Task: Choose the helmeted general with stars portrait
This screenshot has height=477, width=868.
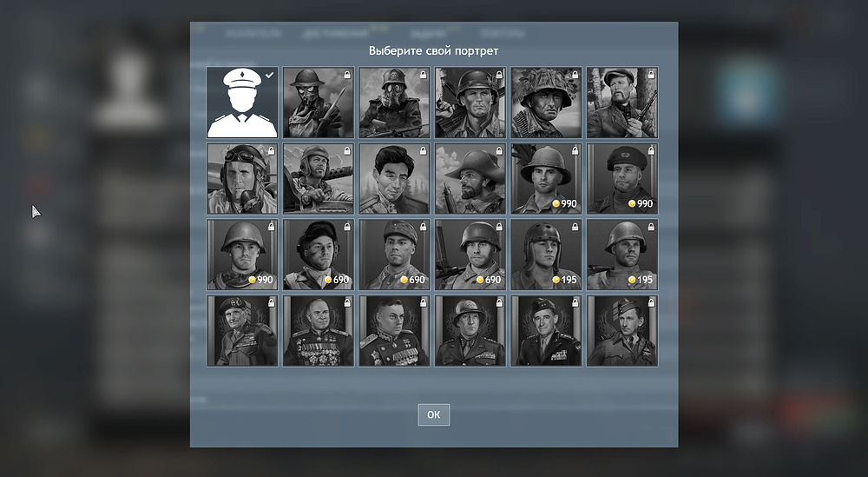Action: (470, 331)
